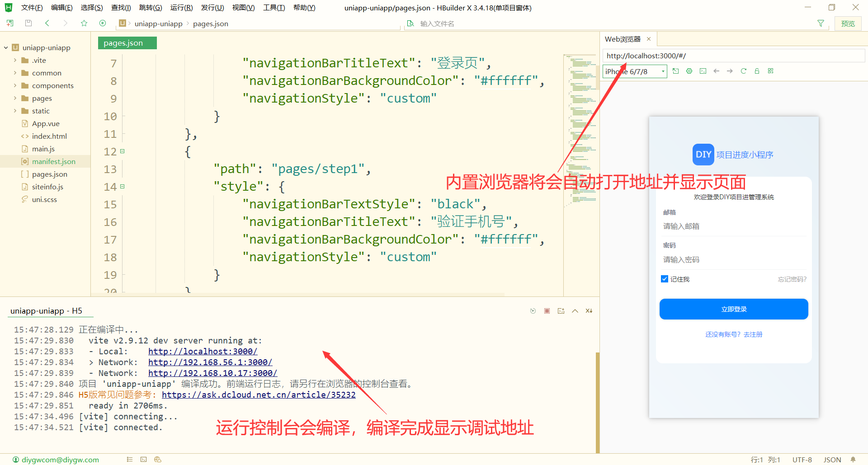Click the filter funnel icon

(x=821, y=23)
